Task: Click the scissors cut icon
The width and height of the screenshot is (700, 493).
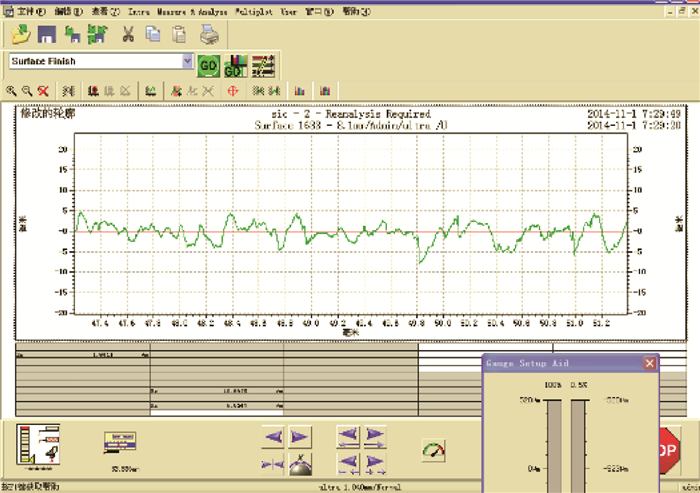Action: (x=128, y=35)
